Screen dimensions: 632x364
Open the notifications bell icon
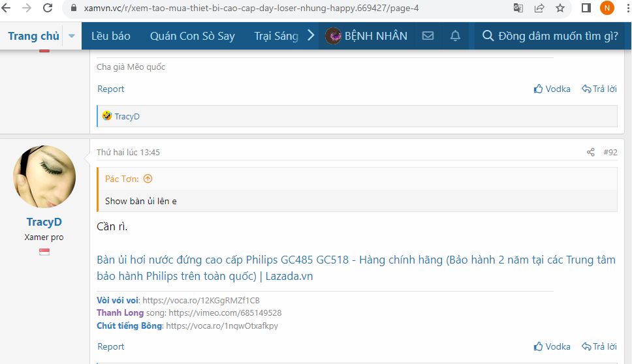(456, 36)
